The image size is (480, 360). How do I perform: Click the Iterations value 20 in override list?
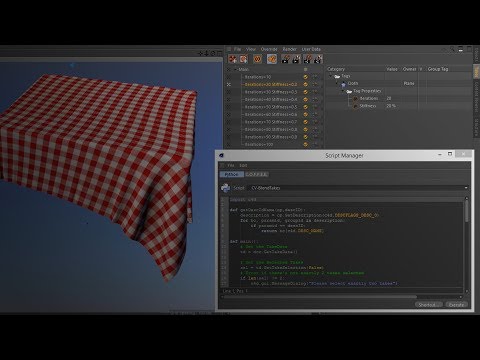(389, 99)
